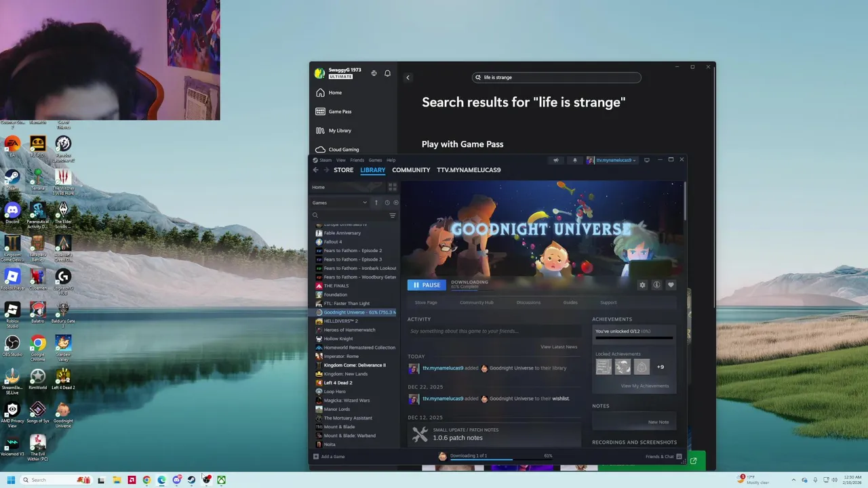868x488 pixels.
Task: Click Xbox icon in Windows taskbar
Action: tap(221, 480)
